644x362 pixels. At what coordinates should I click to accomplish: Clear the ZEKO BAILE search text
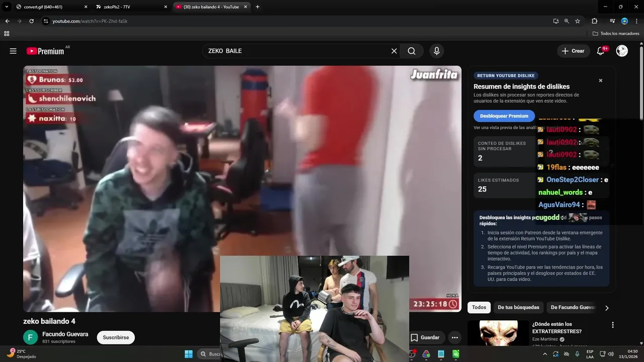coord(394,51)
